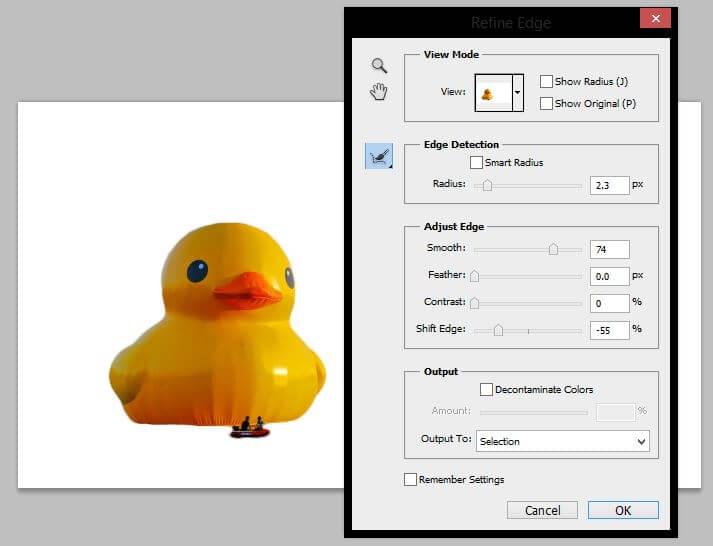Open the View mode dropdown arrow
This screenshot has height=546, width=713.
[517, 92]
